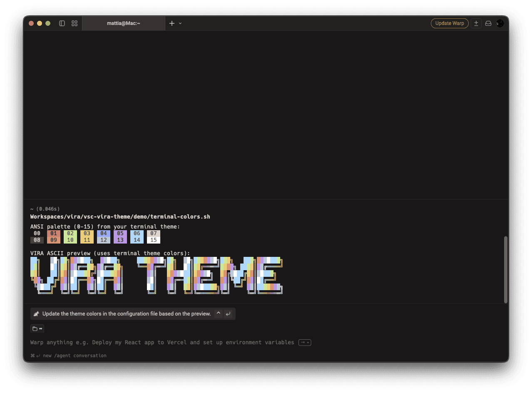Click the 10 bright green swatch
This screenshot has width=532, height=393.
point(70,240)
